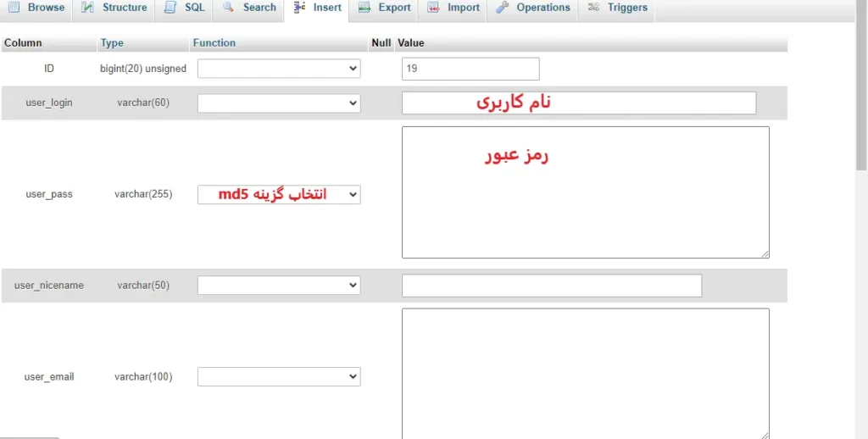Click the ID value field containing 19
Screen dimensions: 868x439
pos(470,69)
